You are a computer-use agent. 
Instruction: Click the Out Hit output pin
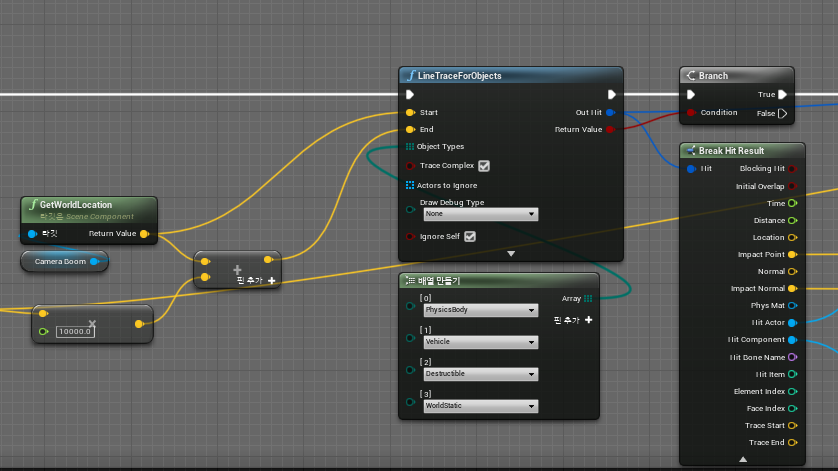point(610,112)
